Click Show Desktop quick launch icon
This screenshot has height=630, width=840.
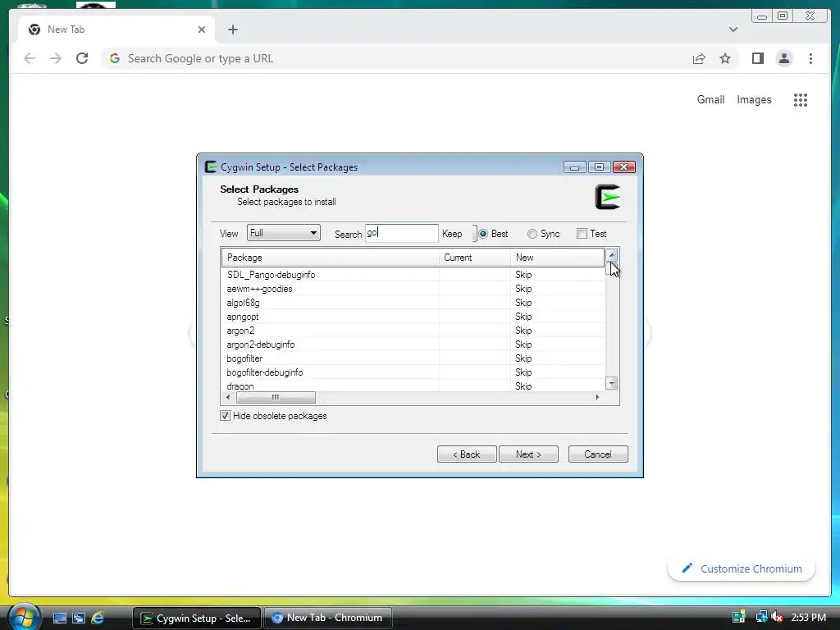click(x=59, y=618)
